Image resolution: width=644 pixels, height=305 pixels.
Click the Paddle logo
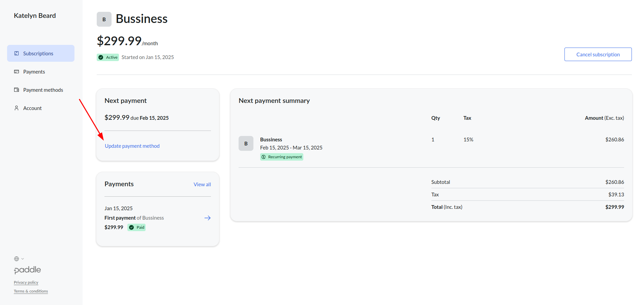(x=27, y=270)
